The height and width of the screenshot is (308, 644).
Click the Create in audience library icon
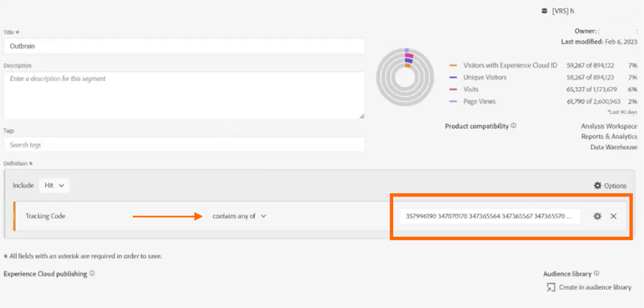click(551, 287)
